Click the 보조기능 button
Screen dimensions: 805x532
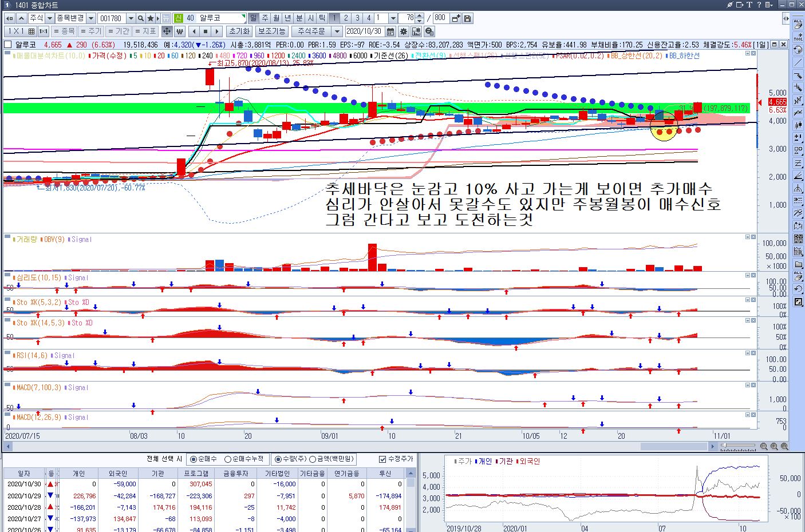pos(271,31)
